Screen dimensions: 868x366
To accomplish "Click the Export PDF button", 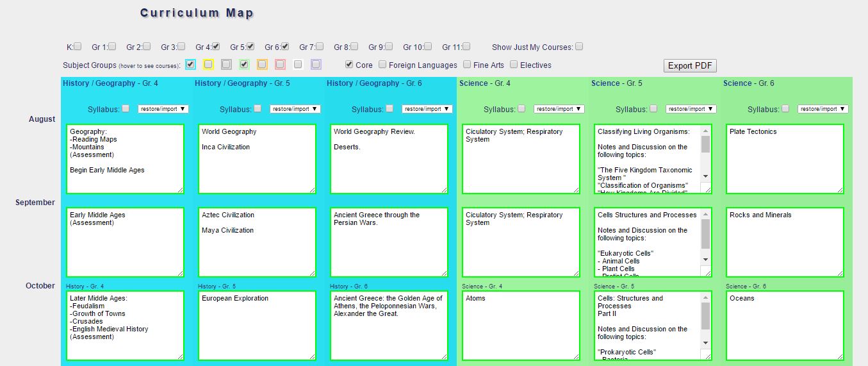I will pos(690,65).
